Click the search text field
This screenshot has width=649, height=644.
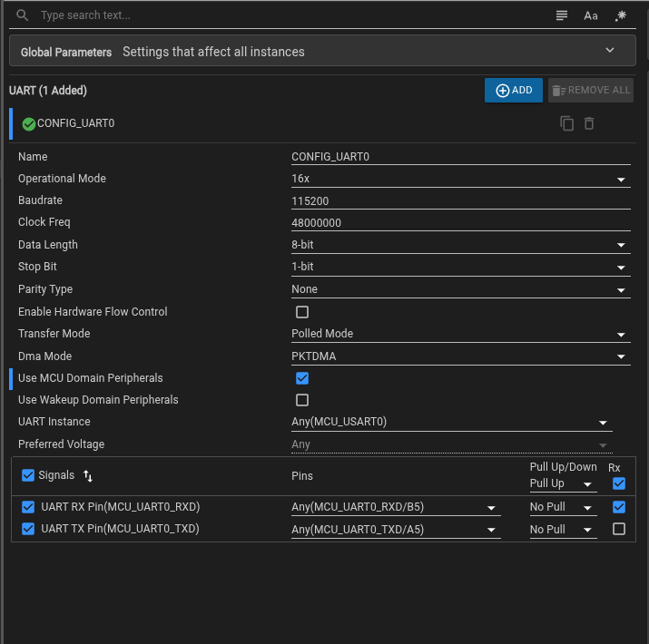(290, 15)
